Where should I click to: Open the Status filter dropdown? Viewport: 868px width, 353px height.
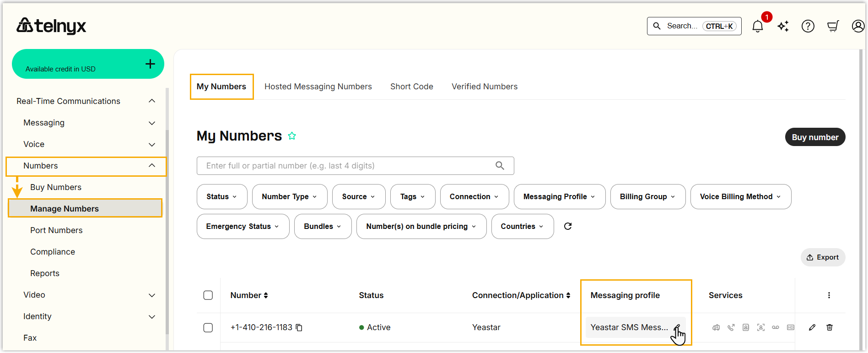coord(222,197)
